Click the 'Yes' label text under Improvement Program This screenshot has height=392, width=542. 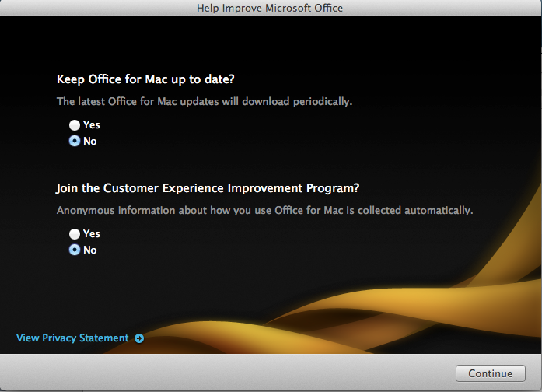[92, 233]
